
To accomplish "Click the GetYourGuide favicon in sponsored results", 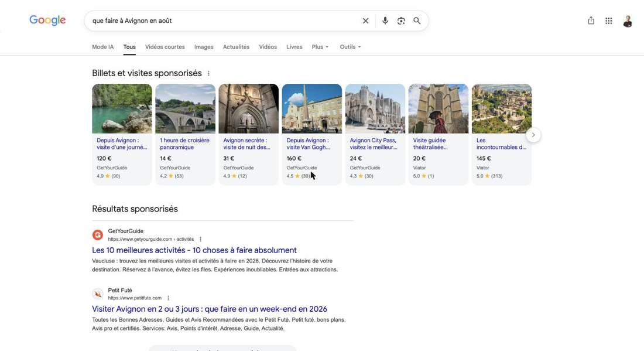I will coord(97,235).
